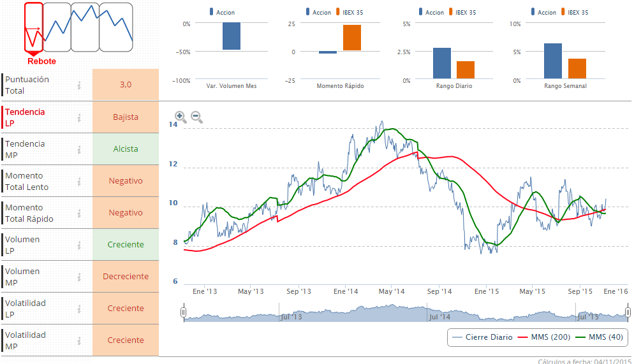Screen dimensions: 634x364
Task: Click the zoom in magnifier icon
Action: point(181,117)
